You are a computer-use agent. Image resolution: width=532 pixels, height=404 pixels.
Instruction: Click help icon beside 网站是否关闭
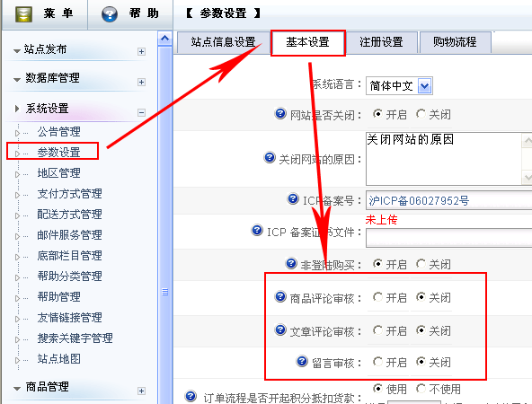280,113
